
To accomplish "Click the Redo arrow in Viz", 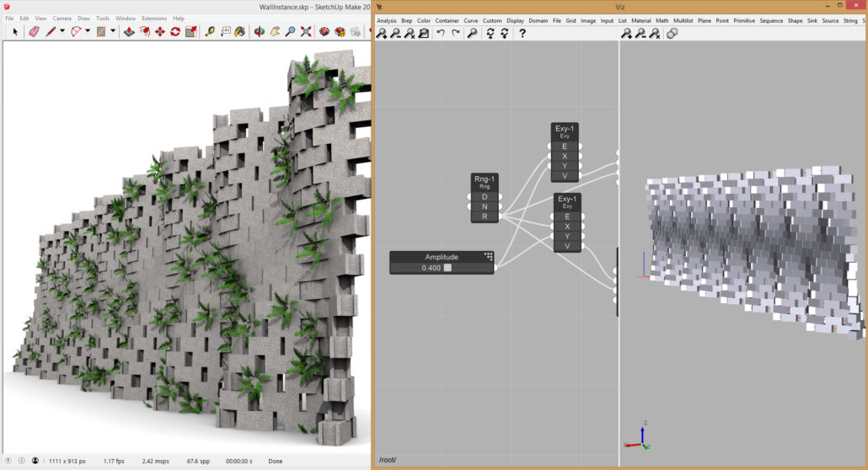I will point(456,34).
